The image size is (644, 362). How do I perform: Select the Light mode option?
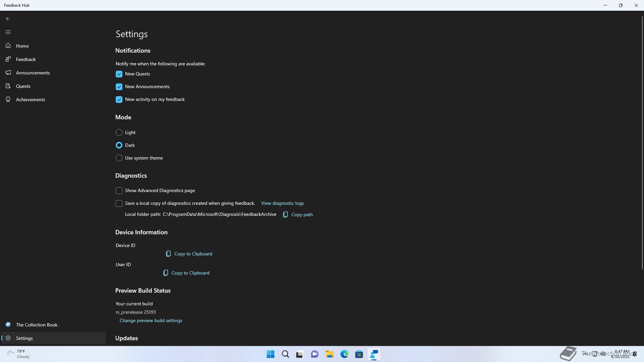point(119,132)
